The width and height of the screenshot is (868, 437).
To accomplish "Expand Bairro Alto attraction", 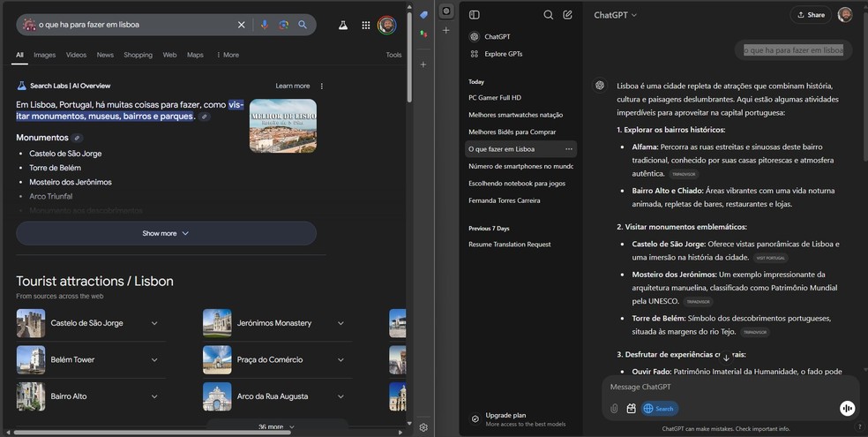I will 154,396.
